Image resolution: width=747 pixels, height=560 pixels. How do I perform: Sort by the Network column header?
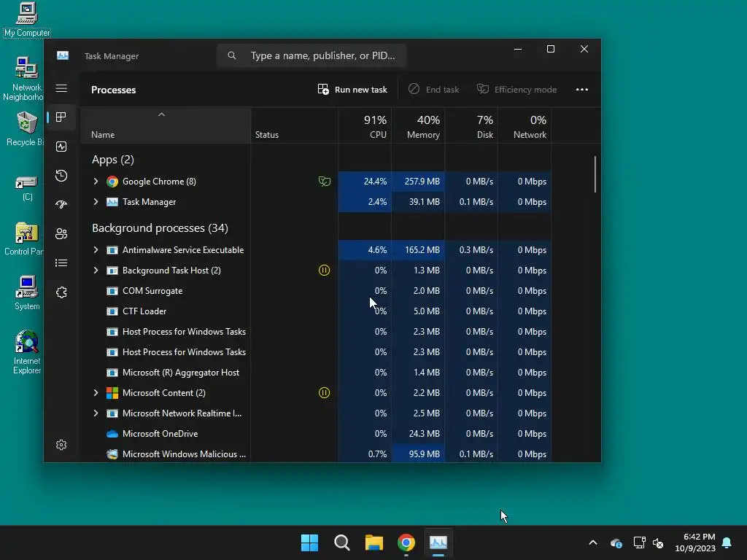(525, 125)
